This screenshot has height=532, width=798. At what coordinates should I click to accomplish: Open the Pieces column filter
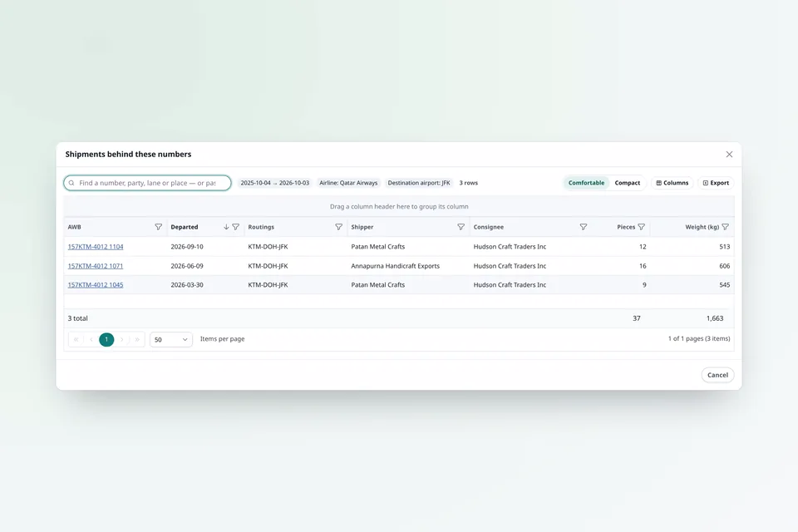tap(641, 227)
